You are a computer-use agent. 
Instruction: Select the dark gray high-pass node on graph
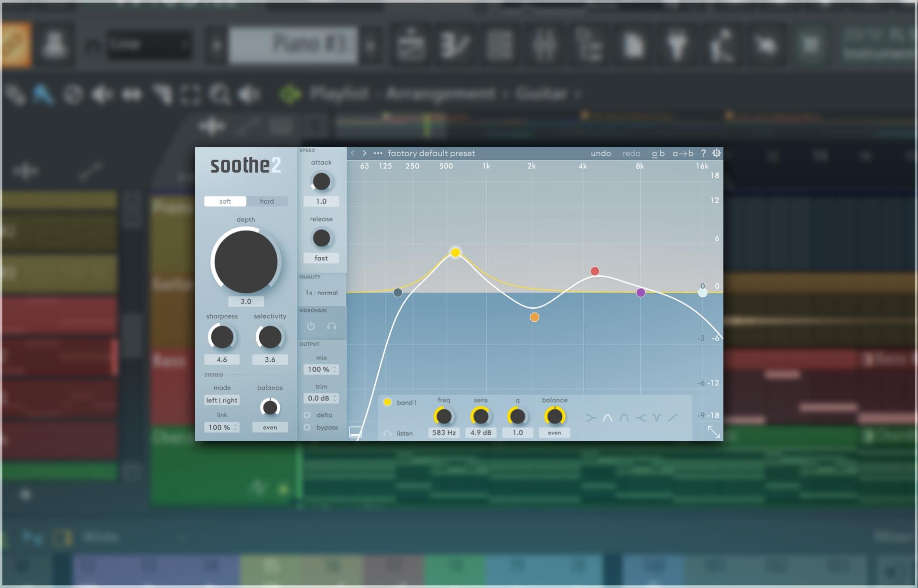click(x=398, y=293)
